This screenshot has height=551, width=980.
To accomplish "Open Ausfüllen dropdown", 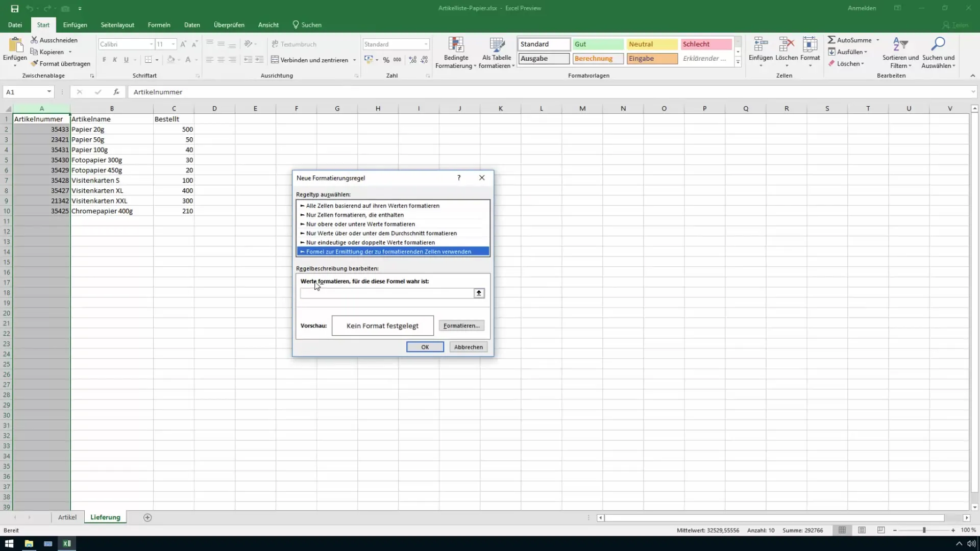I will click(x=849, y=52).
